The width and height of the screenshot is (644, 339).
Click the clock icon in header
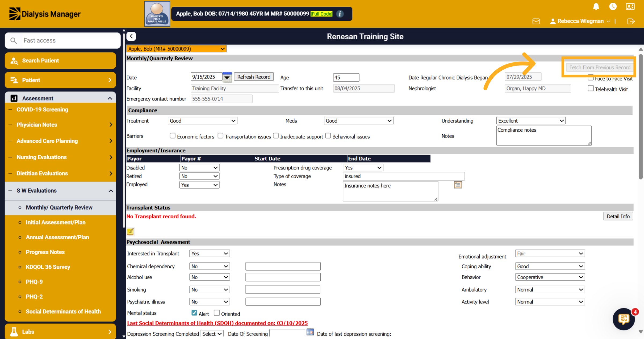[x=613, y=6]
